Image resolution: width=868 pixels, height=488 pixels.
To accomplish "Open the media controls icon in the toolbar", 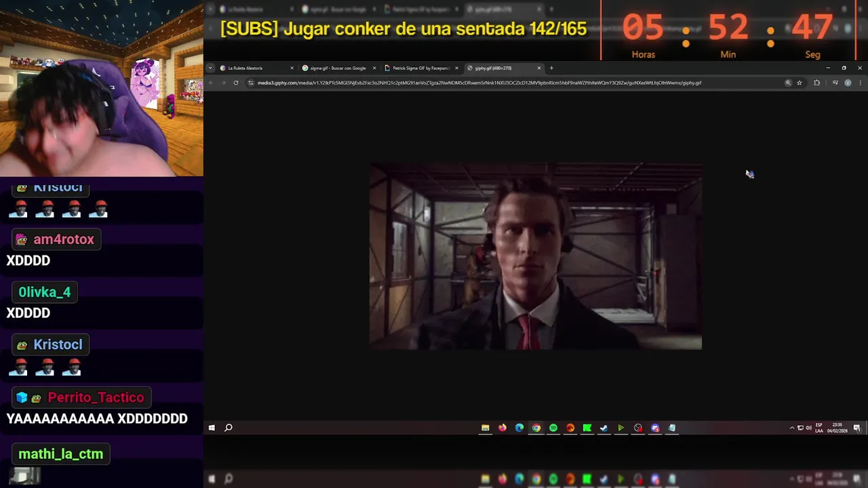I will click(x=835, y=83).
